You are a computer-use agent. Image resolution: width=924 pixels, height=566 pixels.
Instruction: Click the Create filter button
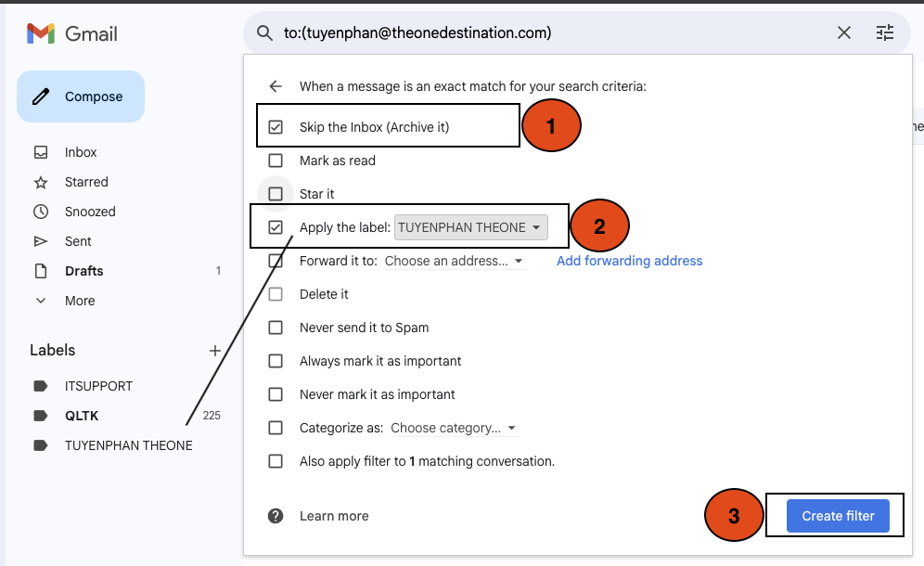[837, 516]
